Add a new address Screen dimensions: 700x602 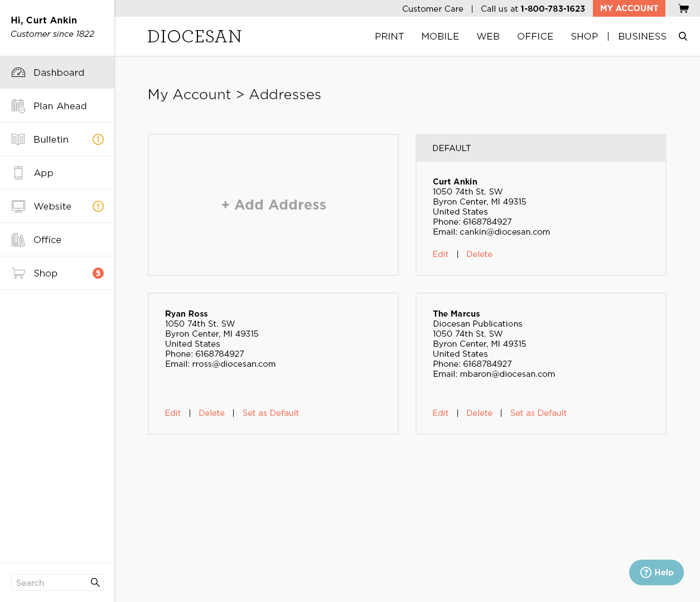pos(273,205)
